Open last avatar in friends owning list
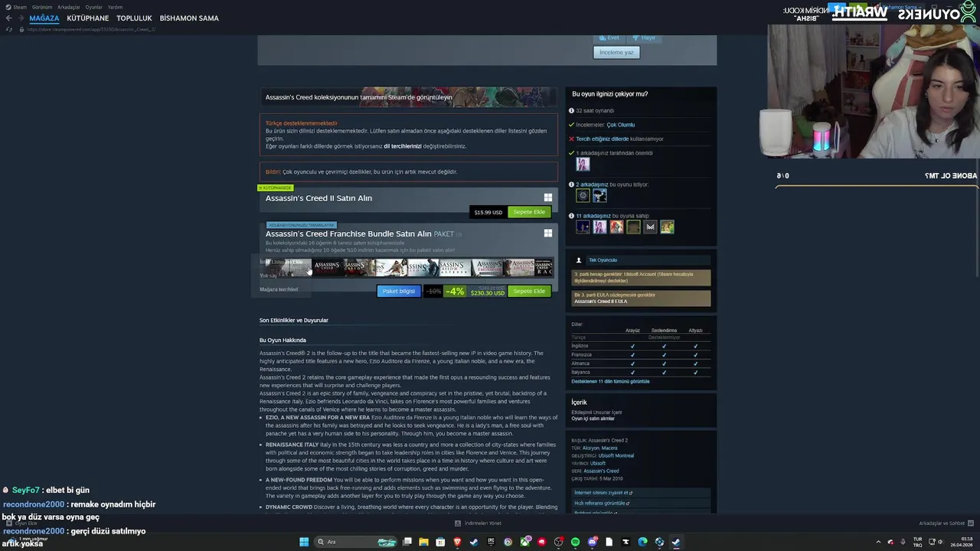Image resolution: width=980 pixels, height=551 pixels. tap(667, 227)
